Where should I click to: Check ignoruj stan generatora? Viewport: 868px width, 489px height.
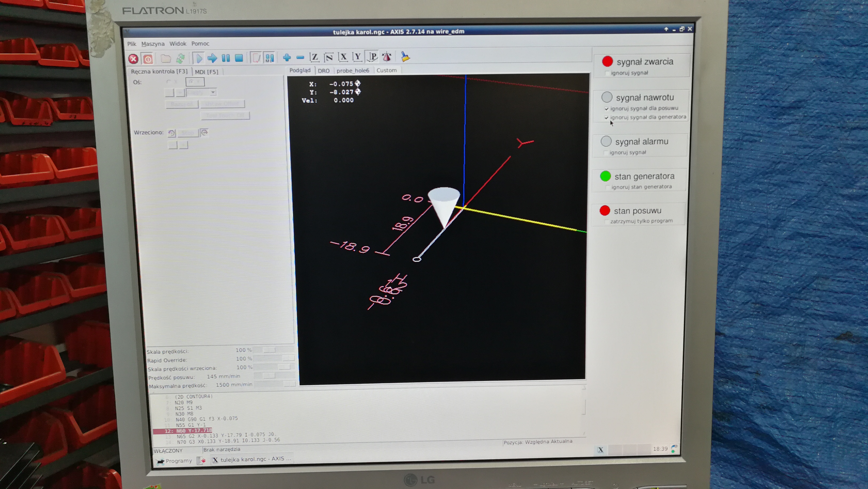point(608,187)
